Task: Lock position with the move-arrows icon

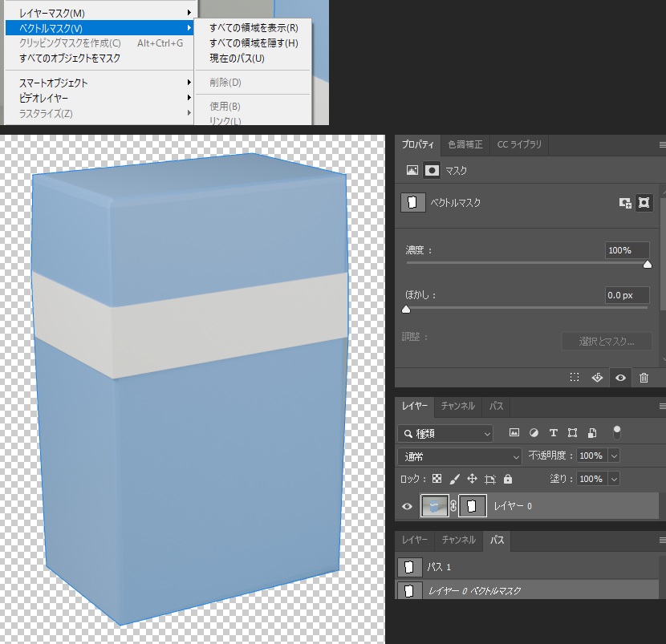Action: pos(472,480)
